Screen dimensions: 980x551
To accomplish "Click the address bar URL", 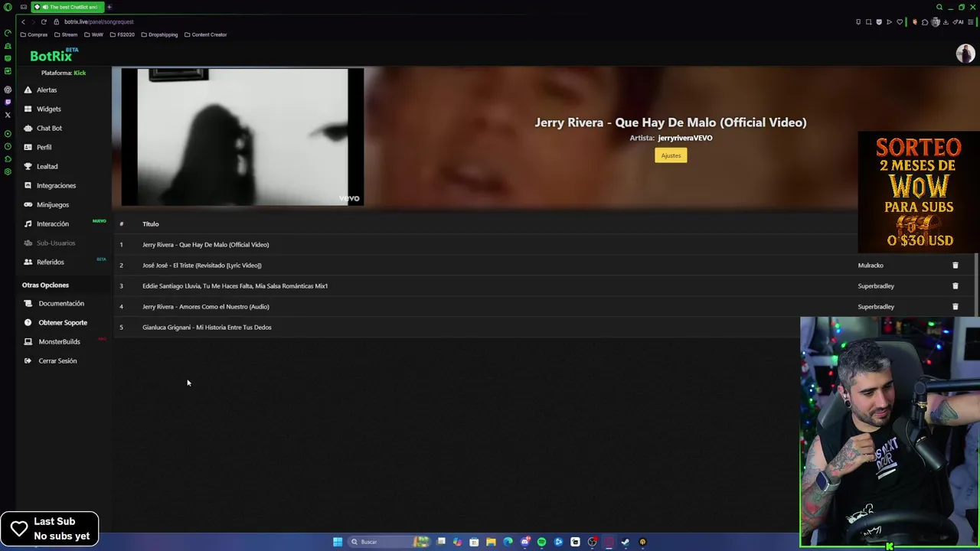I will 99,21.
